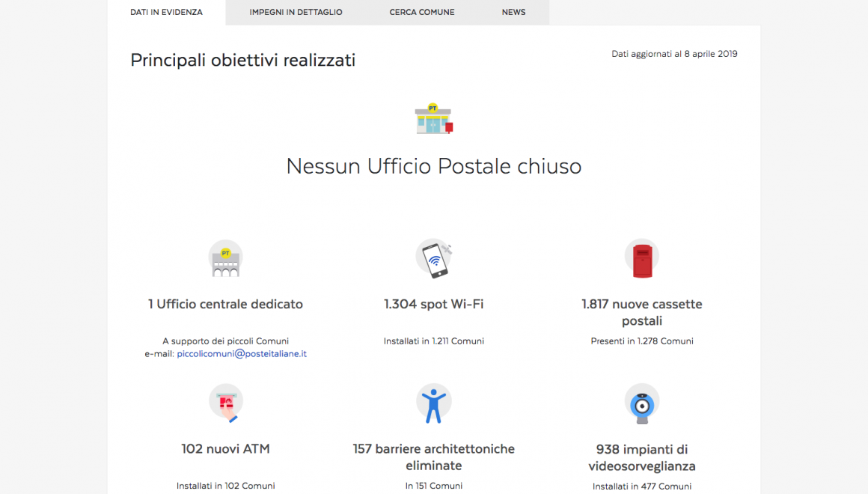Click the piccolicomuni@posteitaliane.it email link
This screenshot has width=868, height=494.
pyautogui.click(x=242, y=354)
